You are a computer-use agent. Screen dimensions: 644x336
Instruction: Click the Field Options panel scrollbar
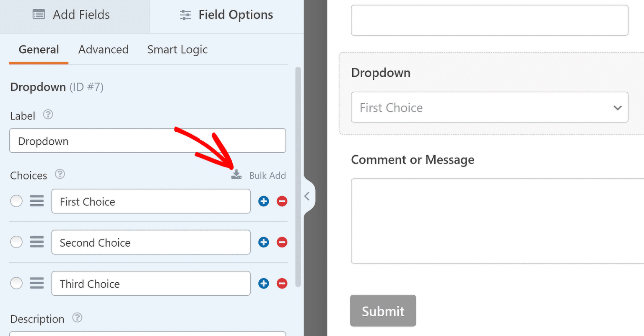click(x=298, y=176)
